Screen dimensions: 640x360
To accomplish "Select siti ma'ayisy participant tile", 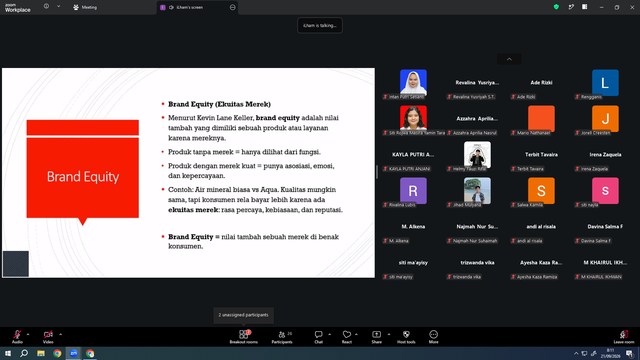I will coord(413,262).
